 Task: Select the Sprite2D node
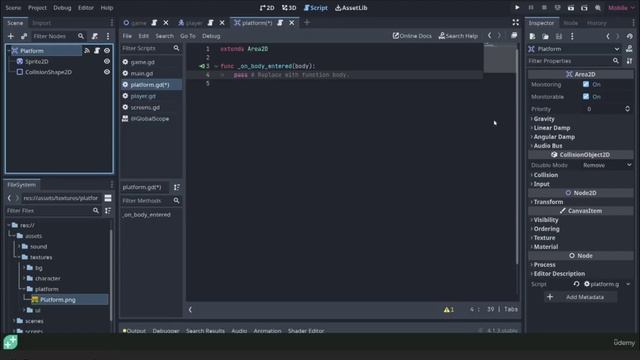click(x=37, y=61)
